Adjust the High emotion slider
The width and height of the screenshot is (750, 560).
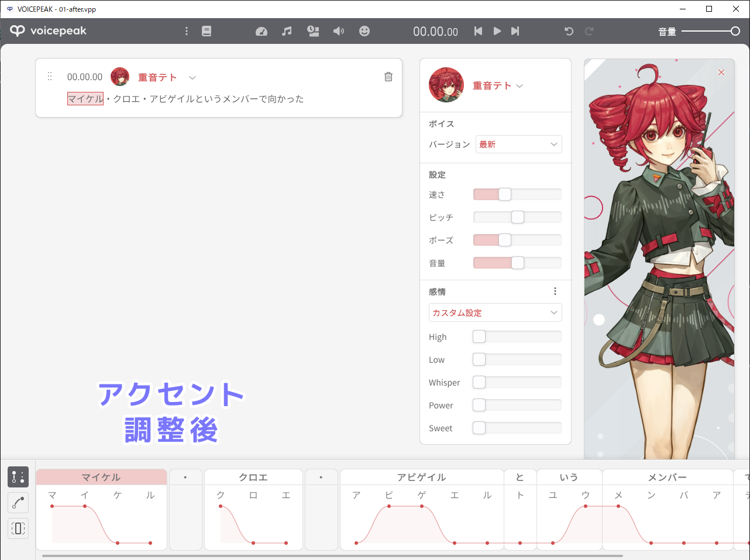click(x=517, y=336)
